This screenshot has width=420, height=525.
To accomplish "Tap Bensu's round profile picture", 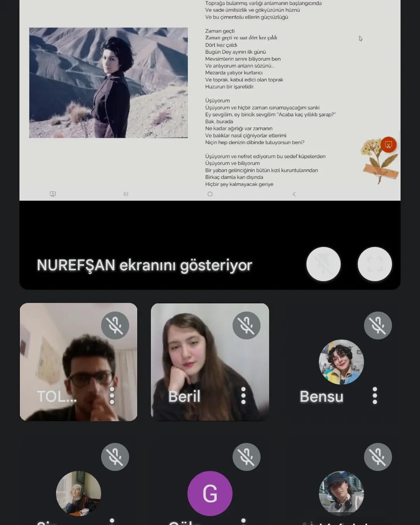I will [x=341, y=362].
